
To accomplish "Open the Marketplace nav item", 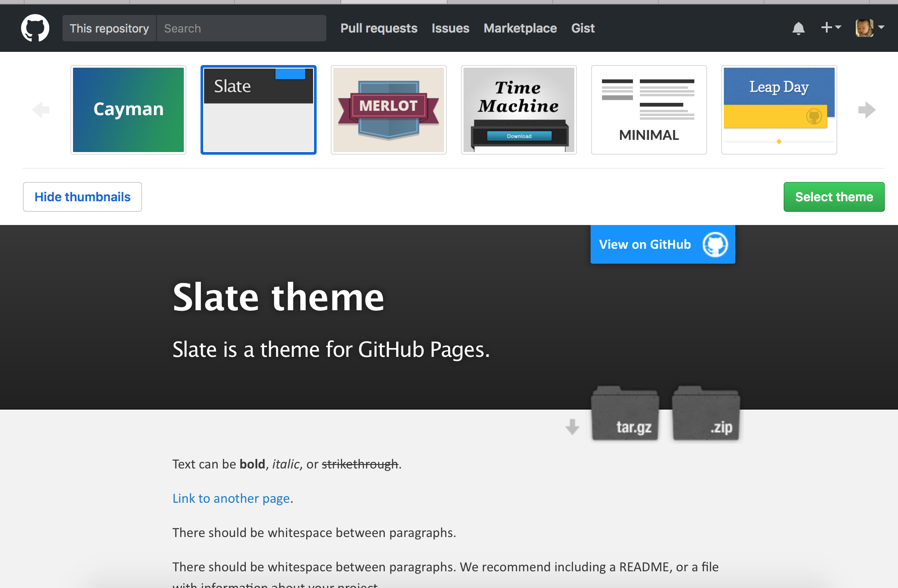I will click(x=520, y=29).
